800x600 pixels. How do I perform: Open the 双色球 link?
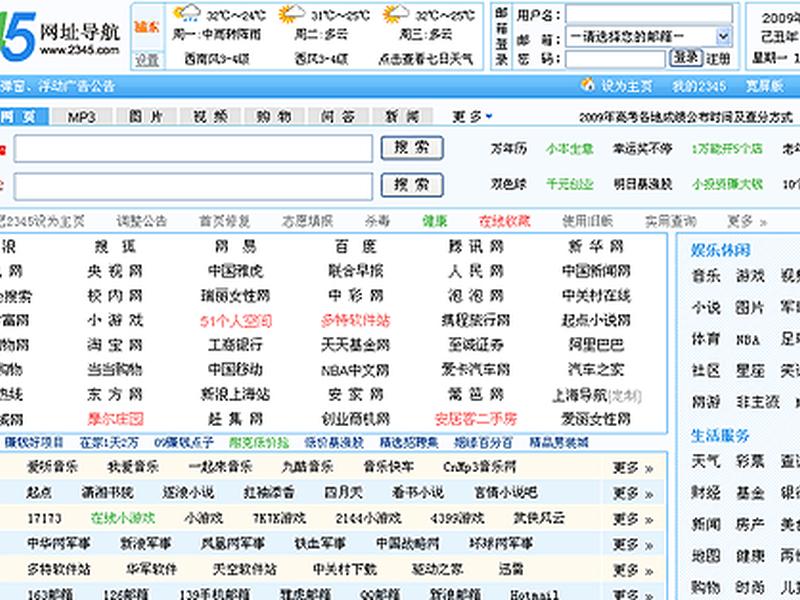click(508, 184)
